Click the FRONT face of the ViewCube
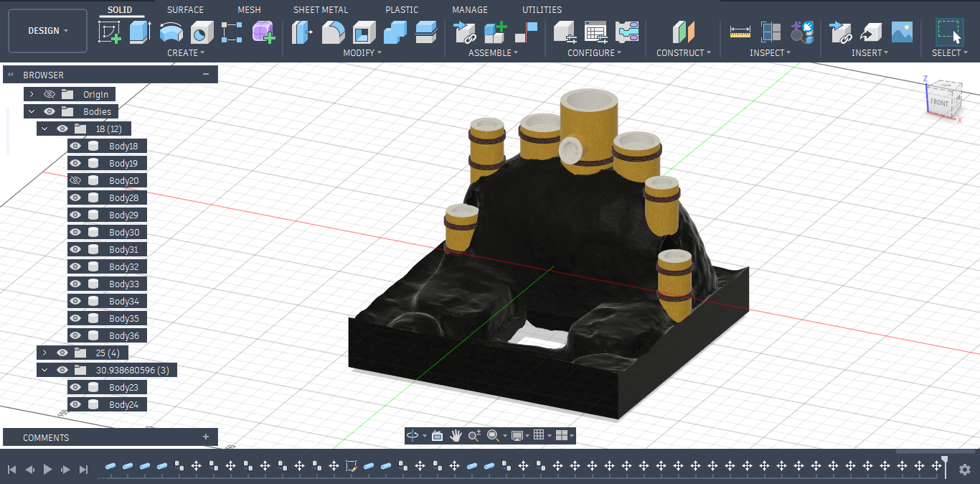 (x=939, y=102)
